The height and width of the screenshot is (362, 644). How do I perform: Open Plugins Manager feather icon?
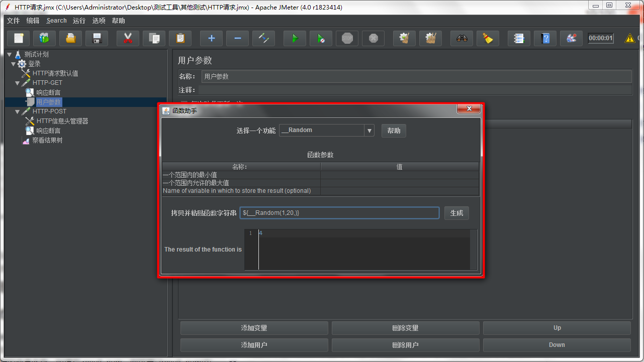point(572,38)
